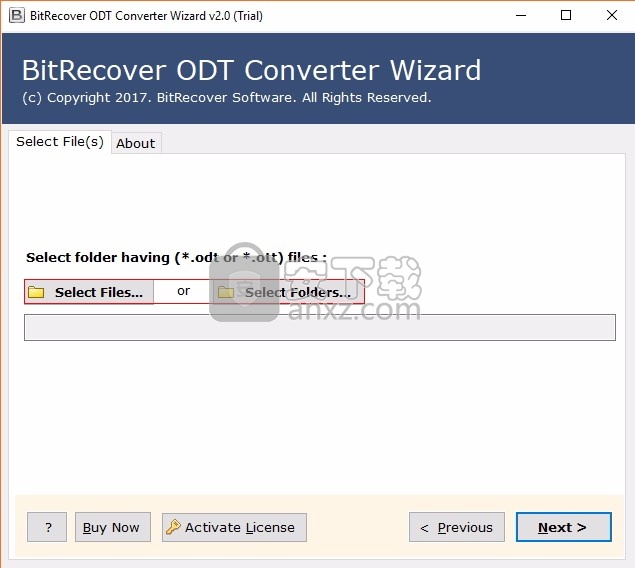635x568 pixels.
Task: Click the 'Select folder having' instruction label
Action: [176, 257]
